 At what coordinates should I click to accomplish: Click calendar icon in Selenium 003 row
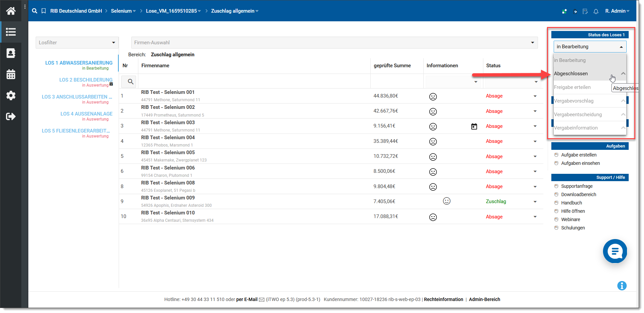pyautogui.click(x=474, y=126)
